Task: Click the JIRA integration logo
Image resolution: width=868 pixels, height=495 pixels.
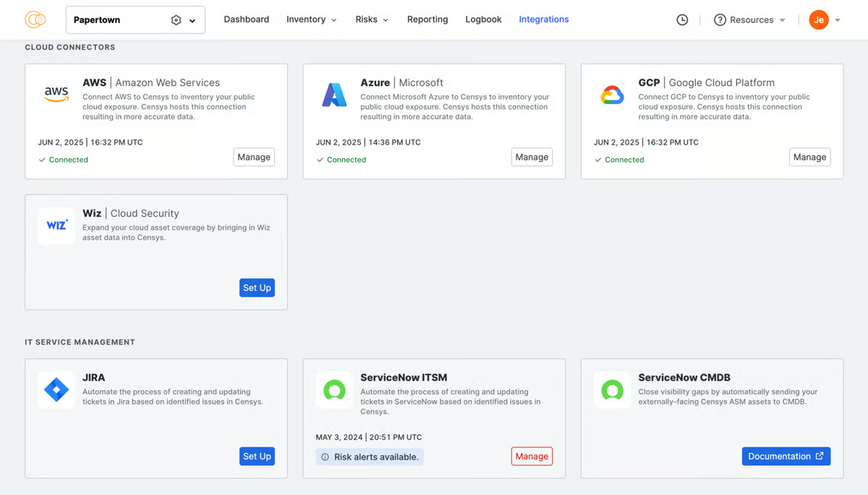Action: coord(56,389)
